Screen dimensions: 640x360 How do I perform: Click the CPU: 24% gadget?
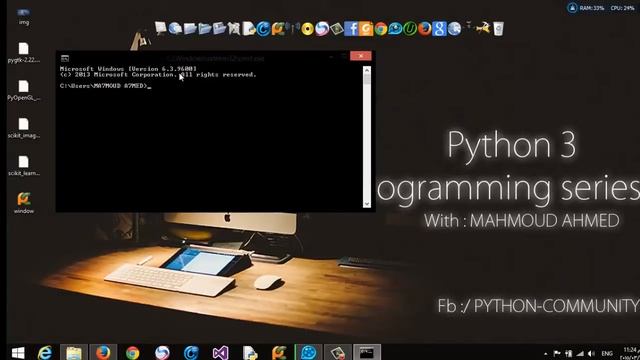tap(622, 8)
